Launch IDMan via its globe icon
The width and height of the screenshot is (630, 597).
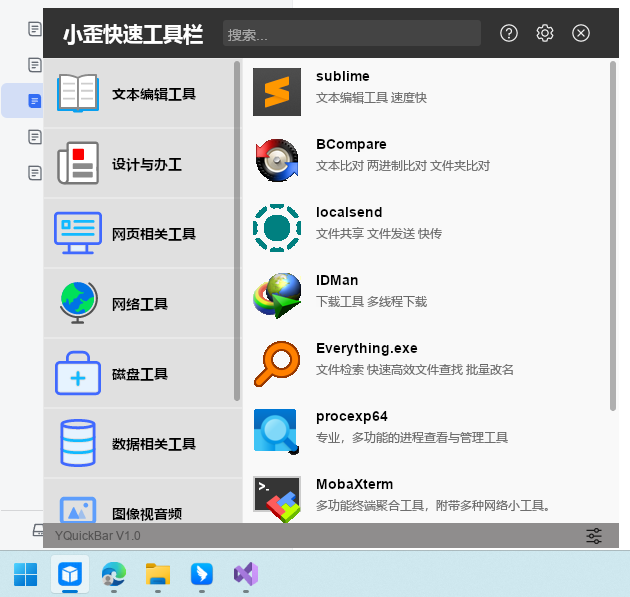click(277, 296)
